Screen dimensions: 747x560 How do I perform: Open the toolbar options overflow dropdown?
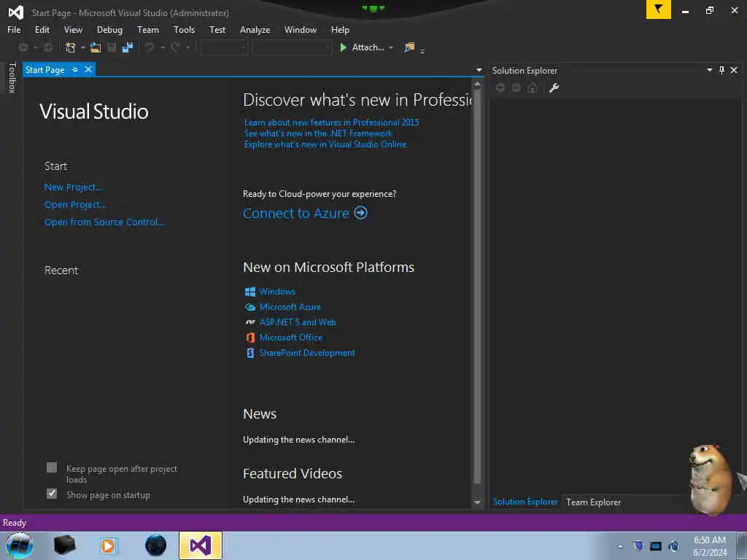tap(422, 50)
